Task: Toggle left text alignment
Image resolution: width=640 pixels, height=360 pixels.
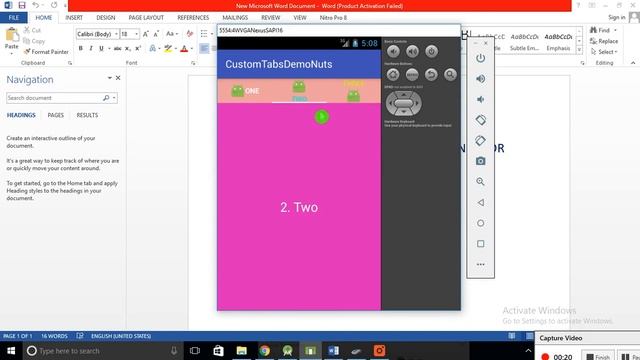Action: (204, 48)
